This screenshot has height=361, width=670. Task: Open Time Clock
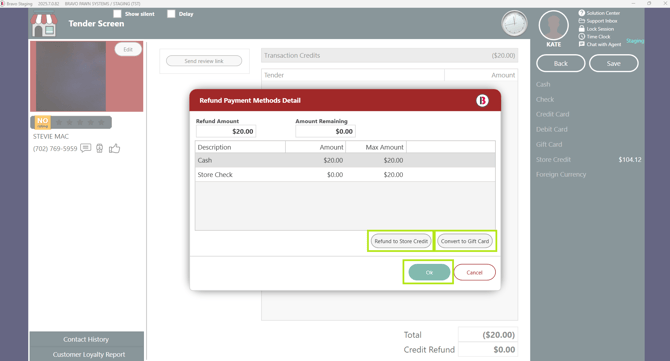click(598, 37)
